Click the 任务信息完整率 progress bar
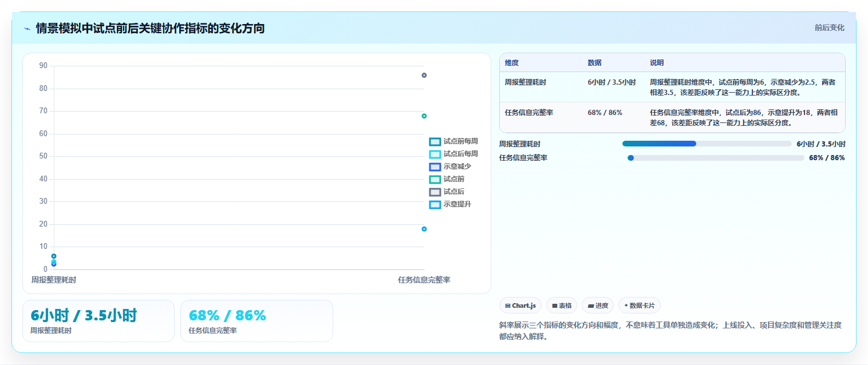This screenshot has height=365, width=868. point(716,157)
